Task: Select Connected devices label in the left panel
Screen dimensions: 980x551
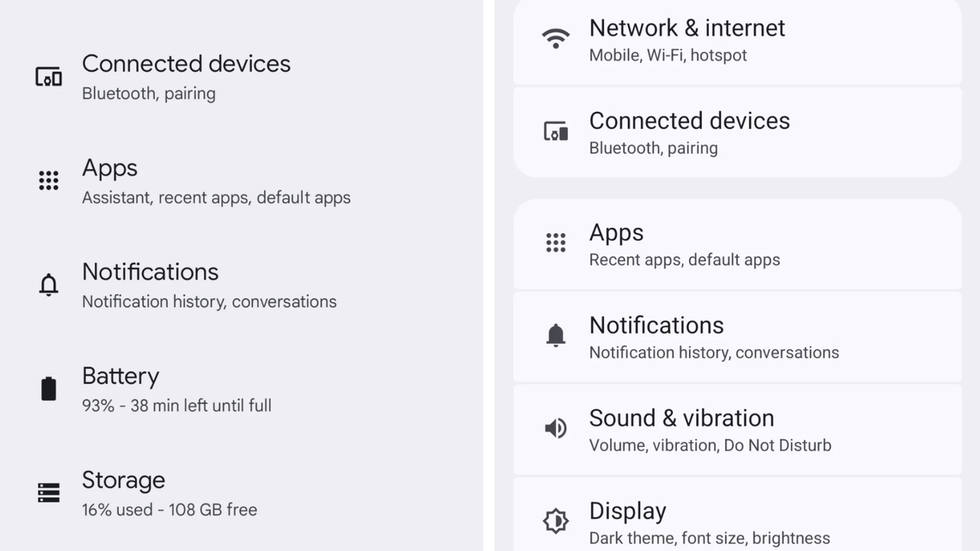Action: coord(186,64)
